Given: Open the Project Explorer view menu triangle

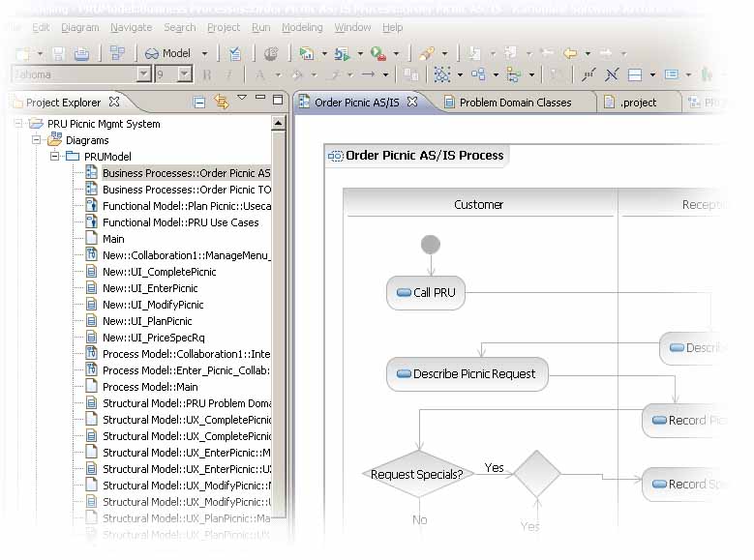Looking at the screenshot, I should (x=242, y=98).
